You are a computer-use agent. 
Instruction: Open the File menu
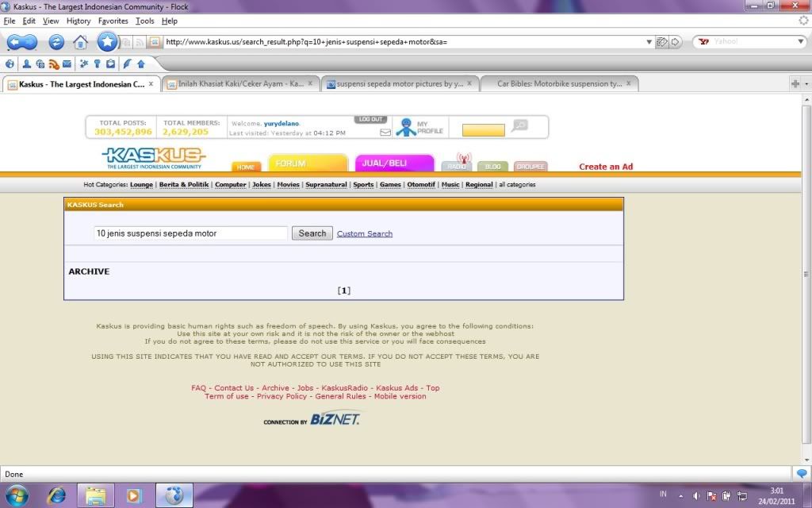tap(10, 21)
